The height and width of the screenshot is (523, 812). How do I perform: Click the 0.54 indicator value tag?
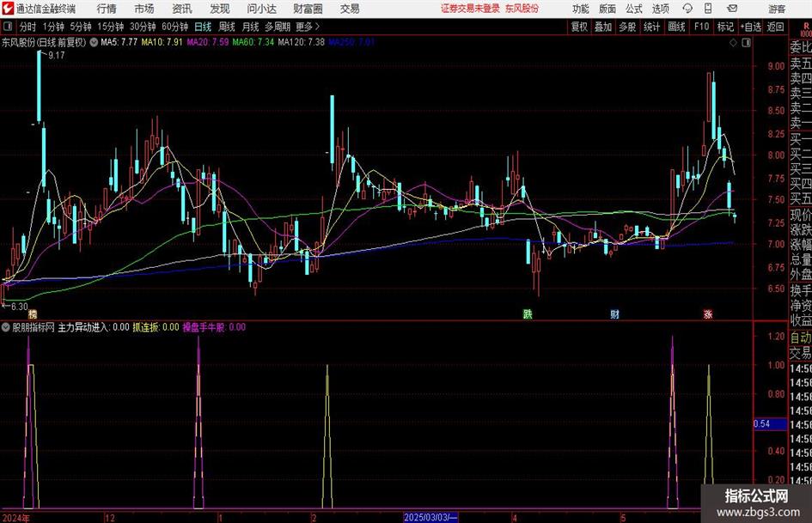click(770, 424)
